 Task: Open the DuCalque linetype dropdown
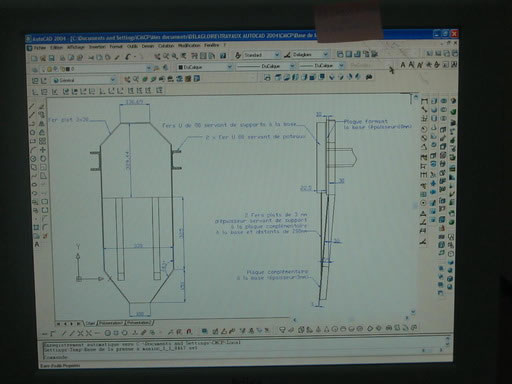coord(292,66)
